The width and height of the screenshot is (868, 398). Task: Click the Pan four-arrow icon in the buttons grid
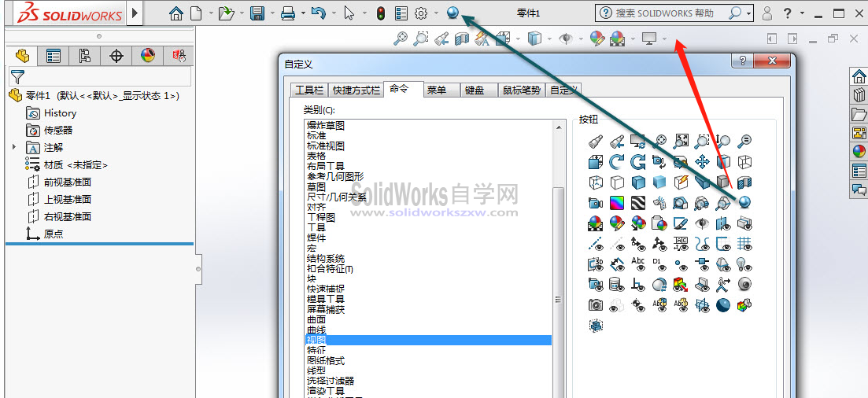point(702,161)
